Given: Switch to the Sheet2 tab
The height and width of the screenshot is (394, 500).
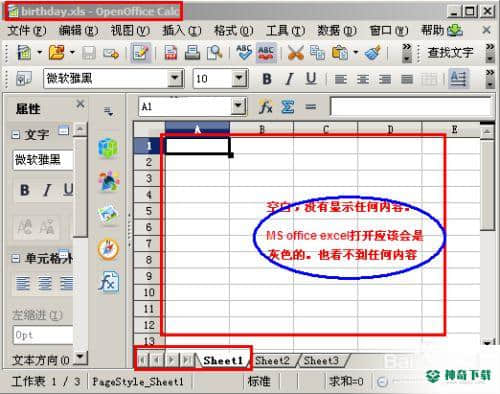Looking at the screenshot, I should [273, 360].
